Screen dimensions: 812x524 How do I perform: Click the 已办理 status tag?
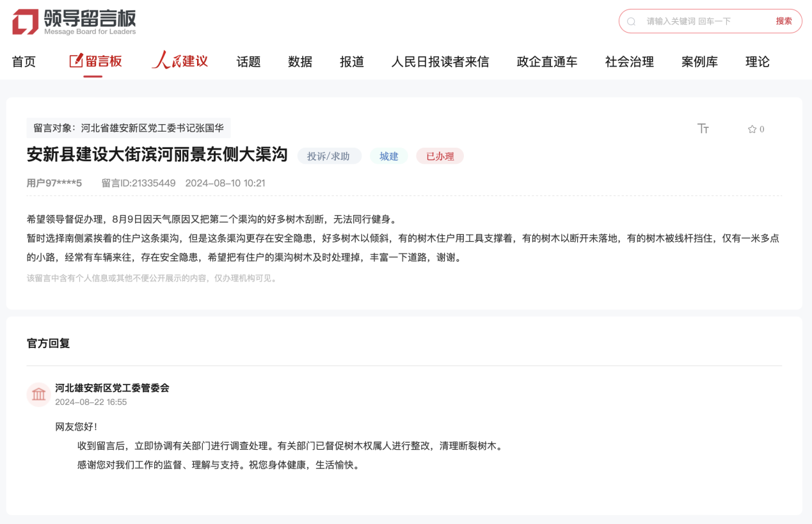point(440,156)
